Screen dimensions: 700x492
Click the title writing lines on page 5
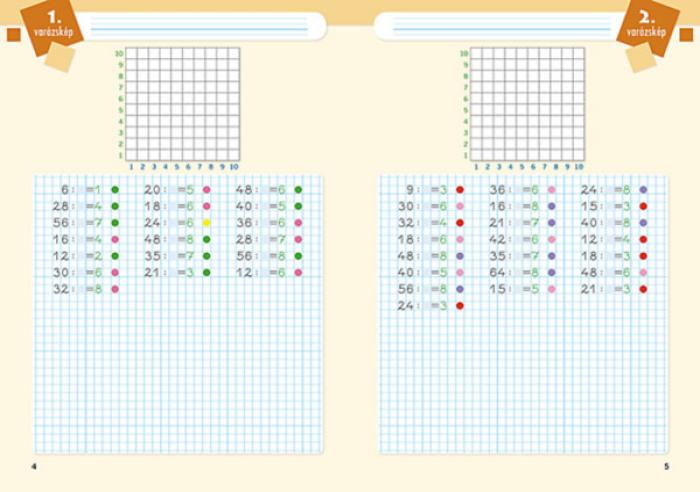tap(501, 26)
